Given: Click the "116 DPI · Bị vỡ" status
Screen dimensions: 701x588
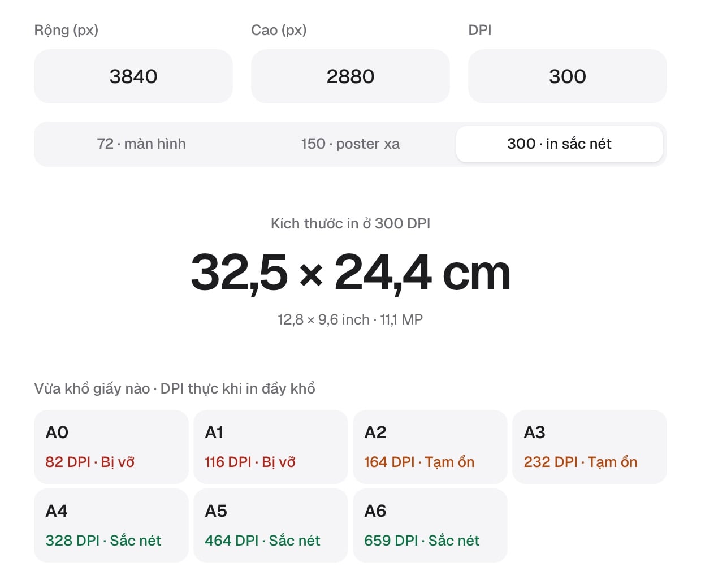Looking at the screenshot, I should 250,462.
